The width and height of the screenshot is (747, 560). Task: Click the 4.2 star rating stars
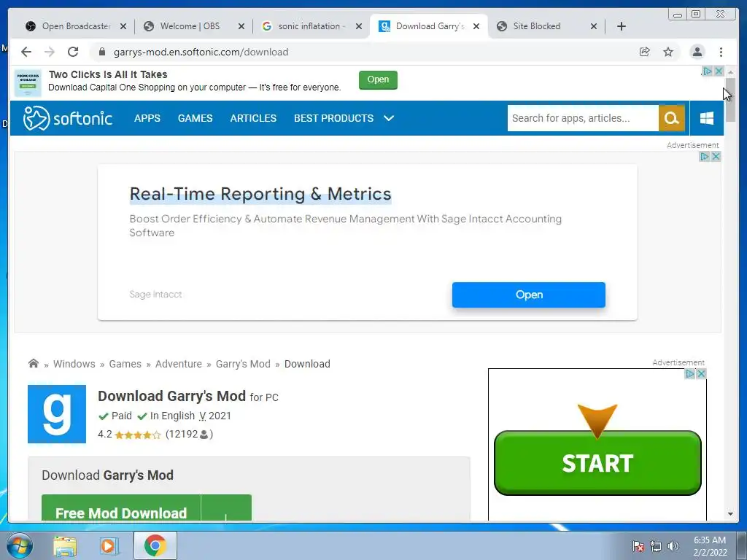pos(138,435)
